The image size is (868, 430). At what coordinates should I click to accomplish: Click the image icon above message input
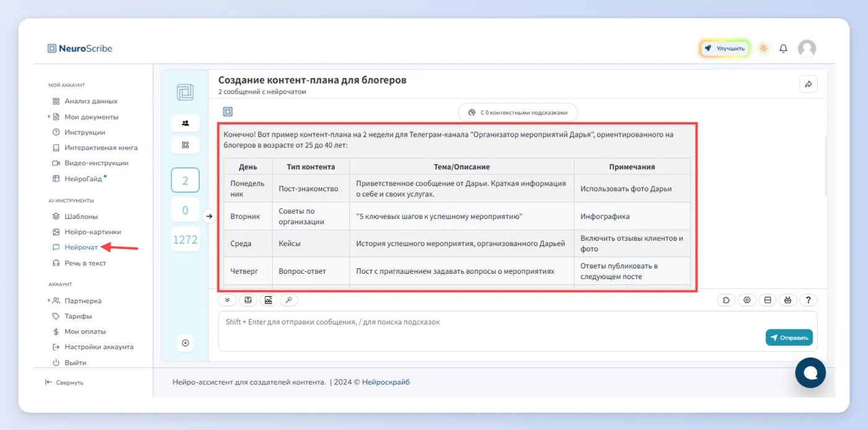(268, 300)
